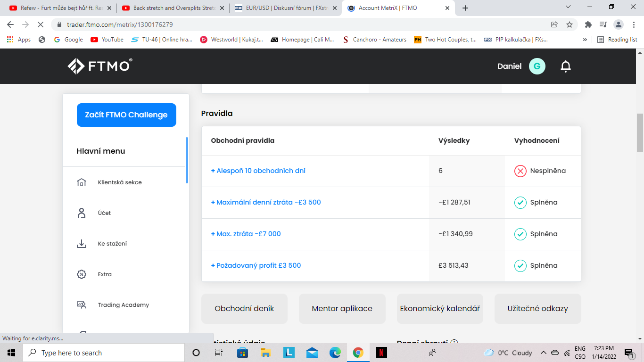Open Reading list

(x=617, y=40)
